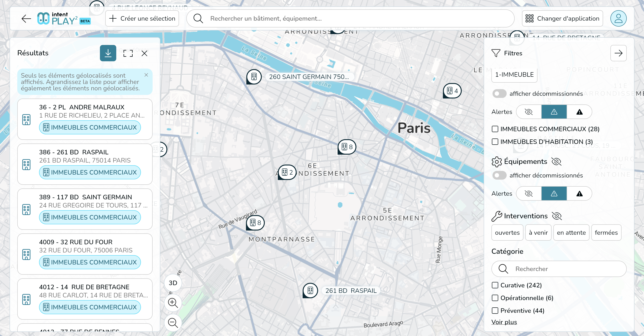Click Voir plus link
This screenshot has width=644, height=336.
coord(504,322)
